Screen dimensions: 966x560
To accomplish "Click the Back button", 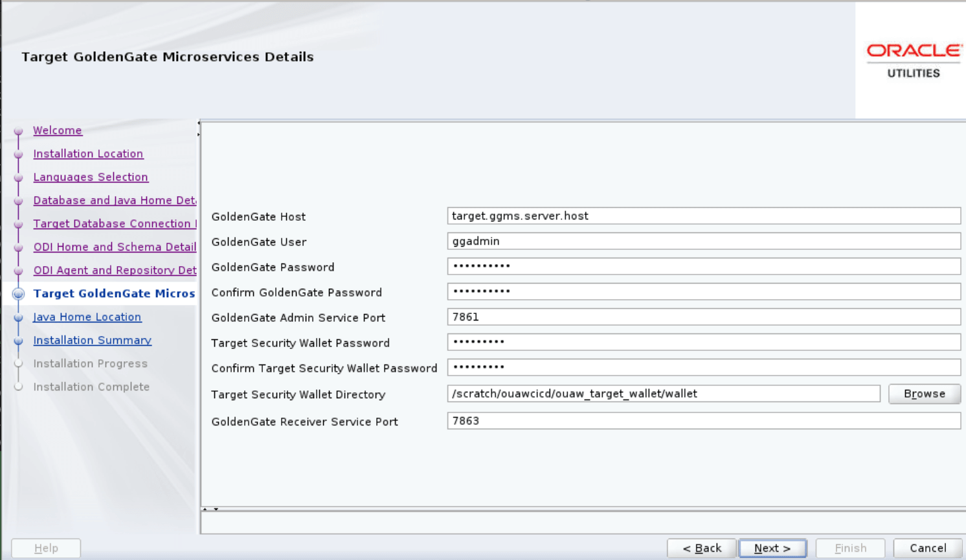I will 702,548.
